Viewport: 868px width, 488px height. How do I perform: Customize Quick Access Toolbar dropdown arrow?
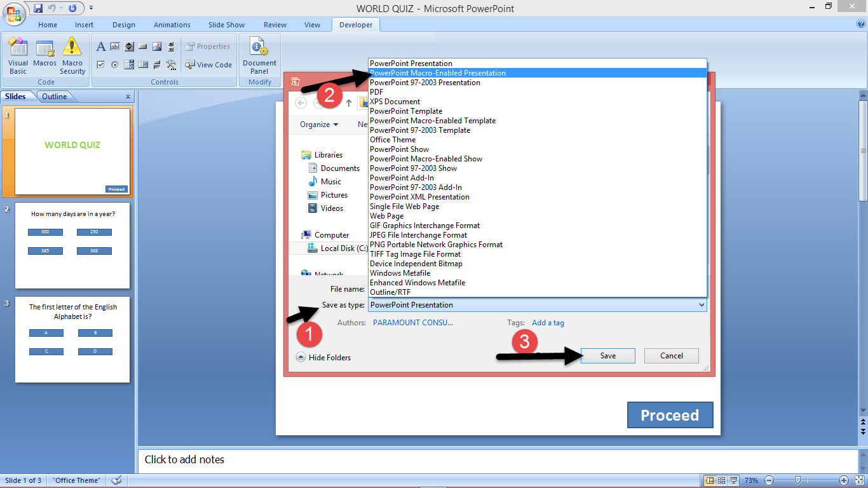(91, 8)
